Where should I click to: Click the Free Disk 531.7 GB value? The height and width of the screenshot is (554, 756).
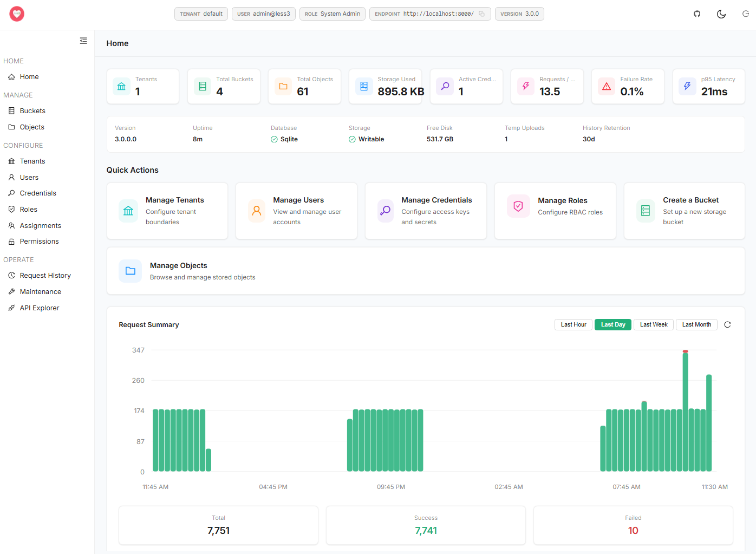pos(440,139)
